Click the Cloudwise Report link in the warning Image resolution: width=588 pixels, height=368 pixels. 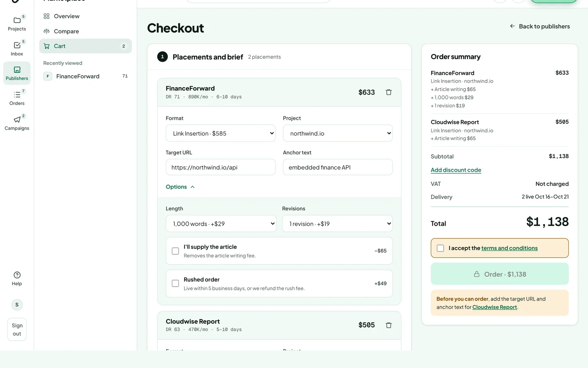[x=494, y=307]
